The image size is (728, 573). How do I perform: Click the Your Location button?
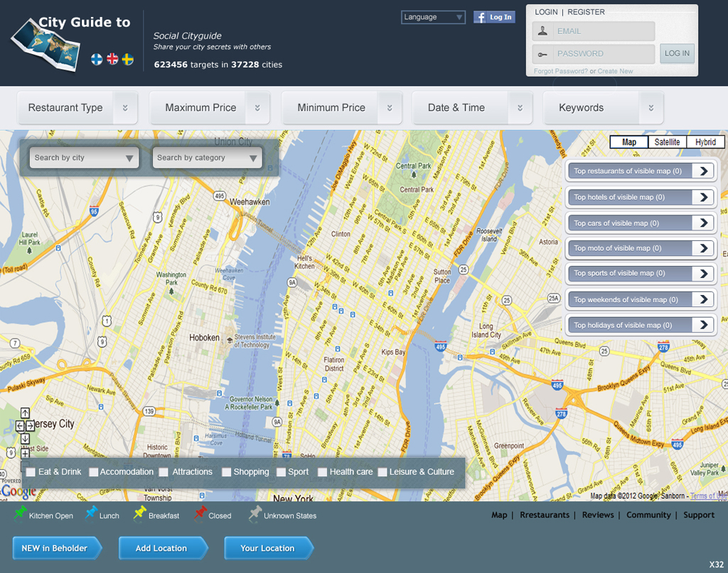point(269,548)
